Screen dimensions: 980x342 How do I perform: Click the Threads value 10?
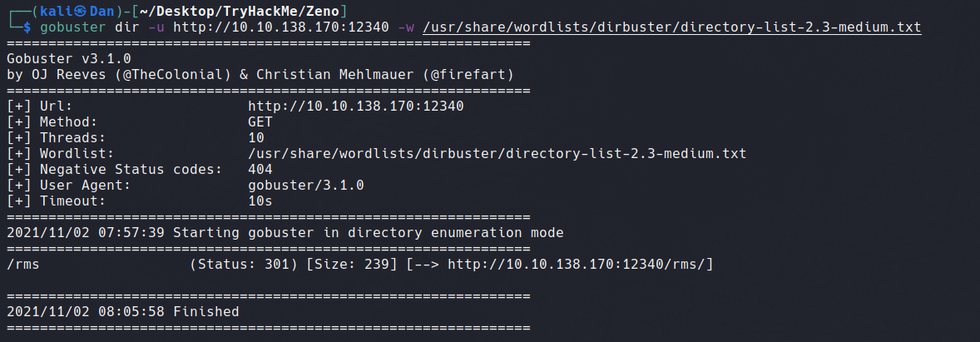click(255, 137)
